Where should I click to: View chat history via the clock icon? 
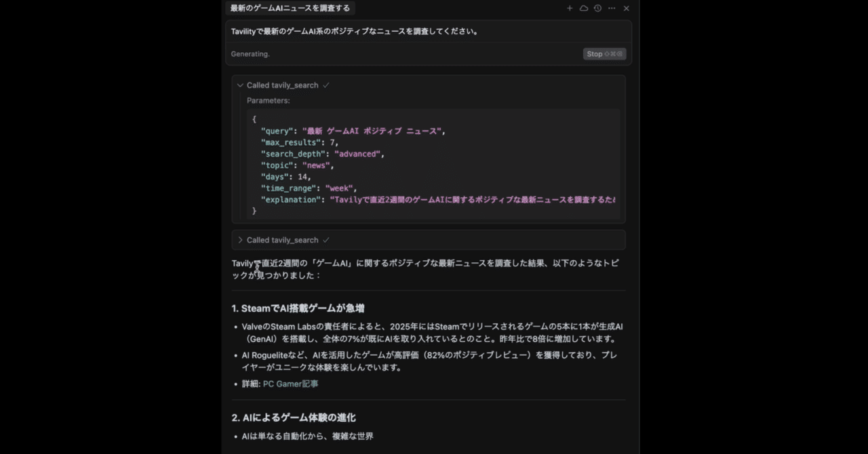point(597,8)
